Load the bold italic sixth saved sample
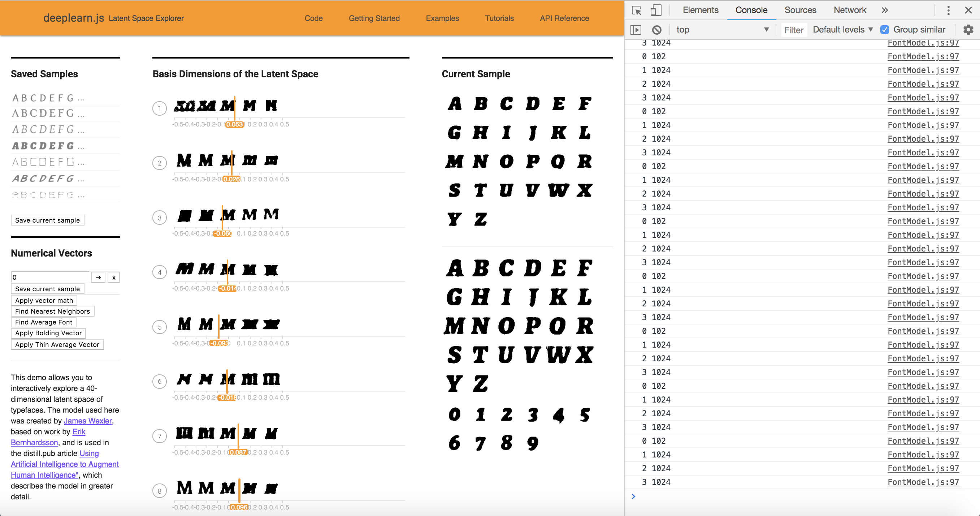The height and width of the screenshot is (516, 980). point(49,179)
